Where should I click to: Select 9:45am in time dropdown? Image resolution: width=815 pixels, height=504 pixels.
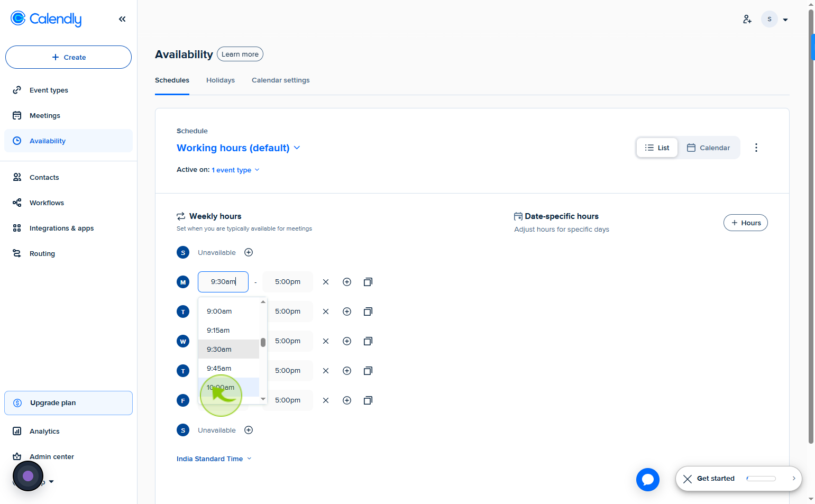click(228, 368)
